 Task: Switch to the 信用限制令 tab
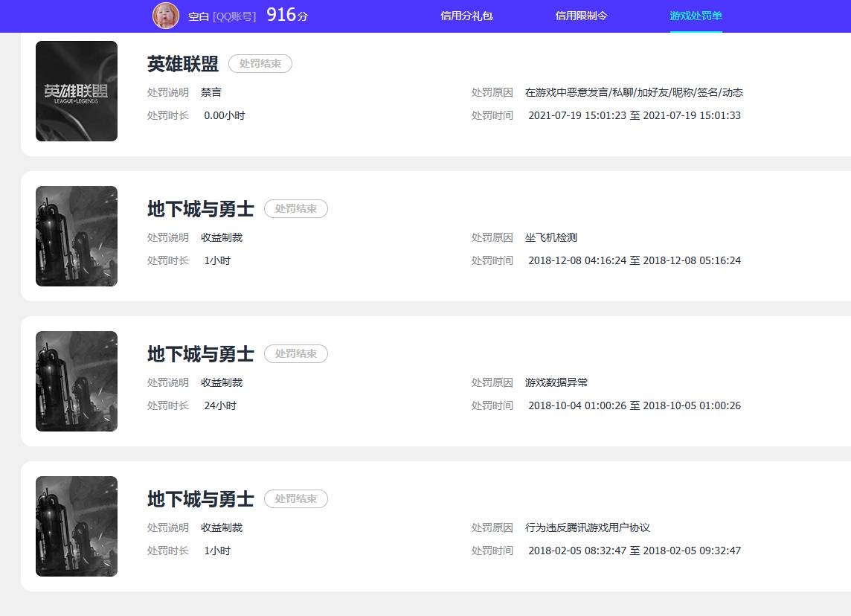click(x=581, y=16)
